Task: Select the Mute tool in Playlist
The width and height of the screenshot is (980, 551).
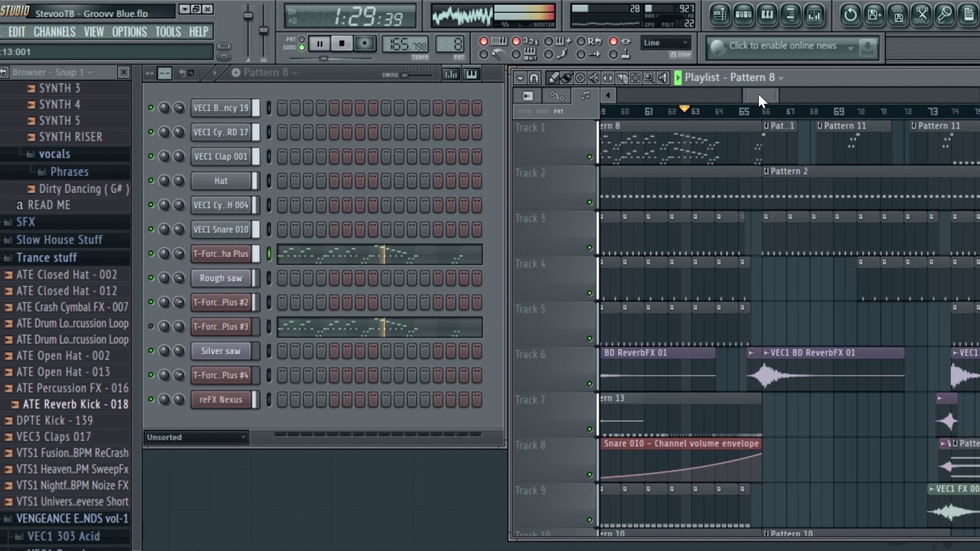Action: tap(593, 77)
